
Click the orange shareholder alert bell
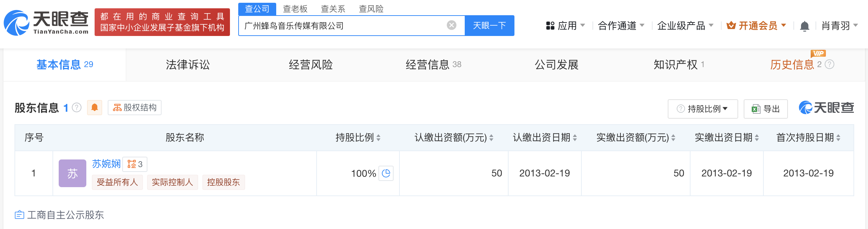pyautogui.click(x=94, y=108)
